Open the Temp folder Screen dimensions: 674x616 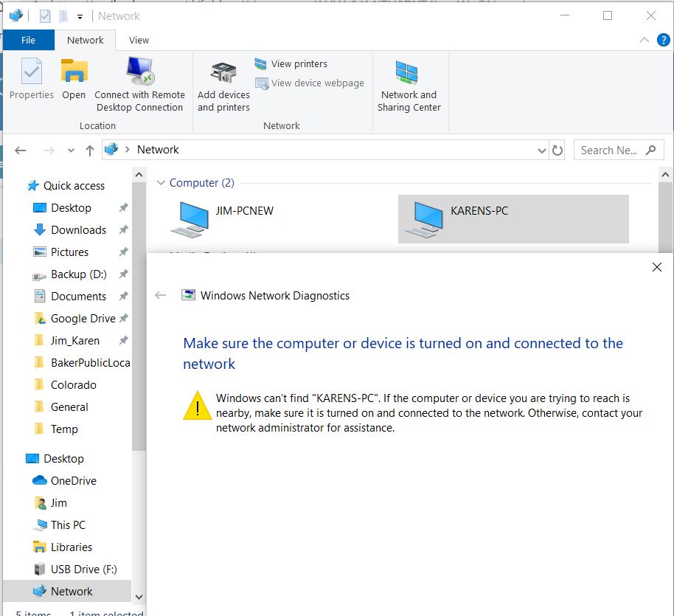[64, 429]
